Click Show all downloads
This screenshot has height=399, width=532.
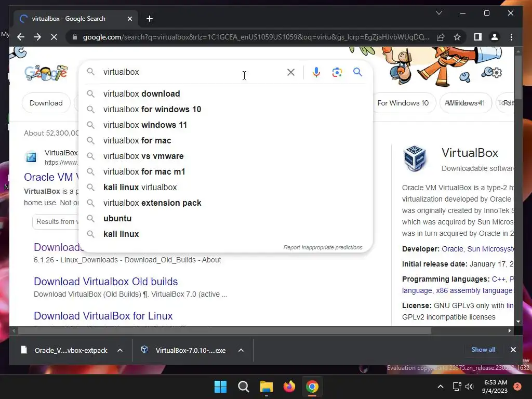(x=483, y=350)
